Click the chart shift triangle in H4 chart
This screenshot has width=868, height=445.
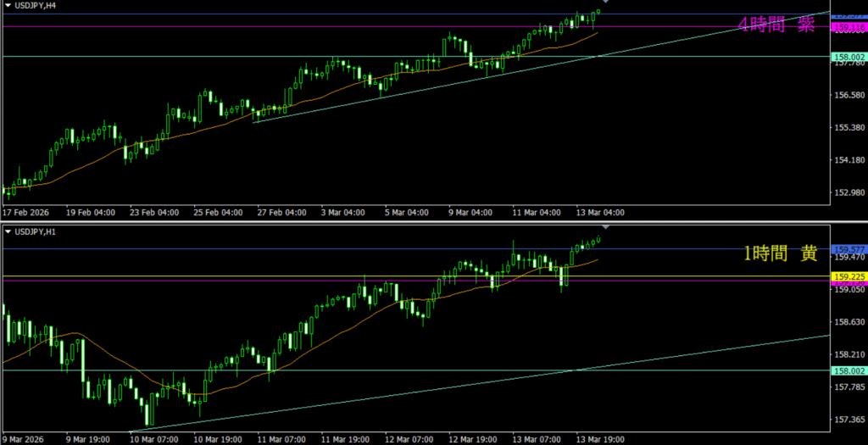pos(605,3)
